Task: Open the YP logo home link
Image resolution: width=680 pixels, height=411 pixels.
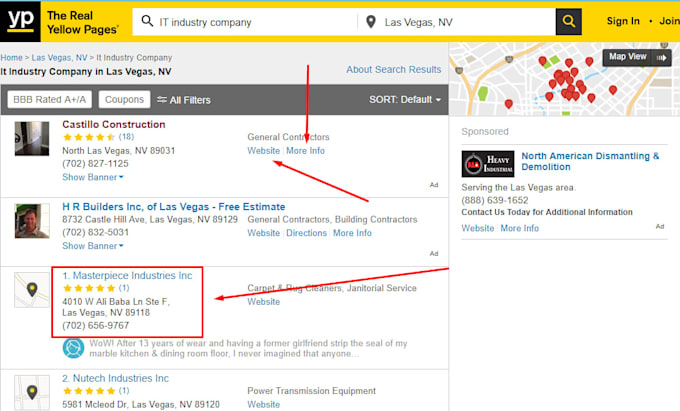Action: click(x=20, y=21)
